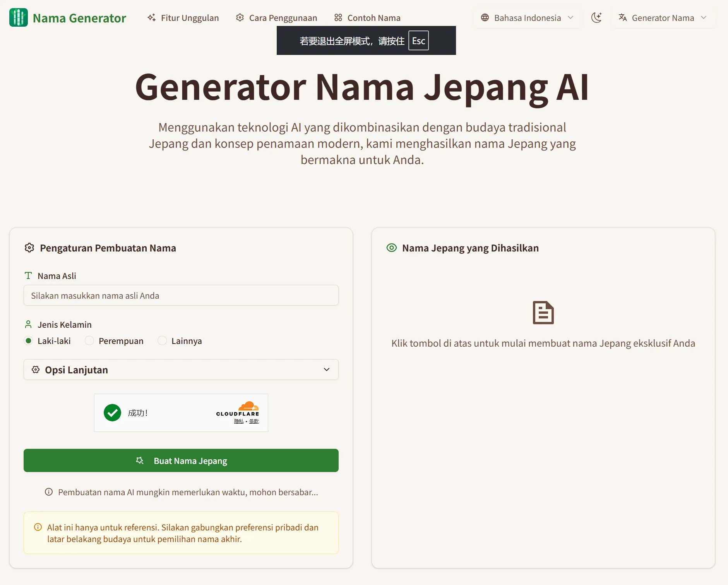Click the translate icon beside Generator Nama
This screenshot has width=728, height=585.
[x=622, y=18]
